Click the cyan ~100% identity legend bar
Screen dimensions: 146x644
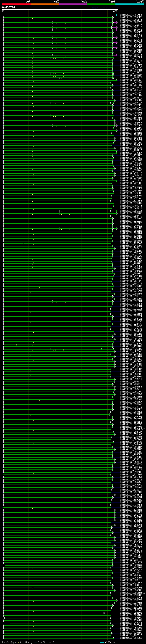[130, 4]
